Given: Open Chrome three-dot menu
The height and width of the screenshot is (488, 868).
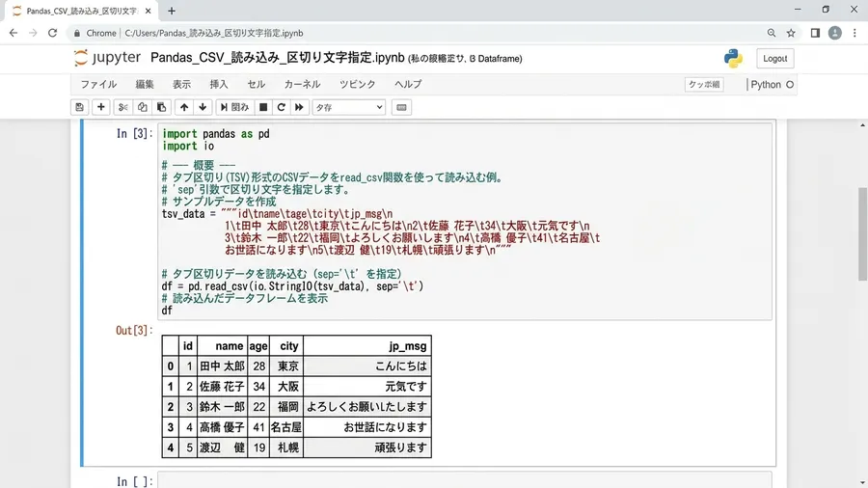Looking at the screenshot, I should [854, 33].
